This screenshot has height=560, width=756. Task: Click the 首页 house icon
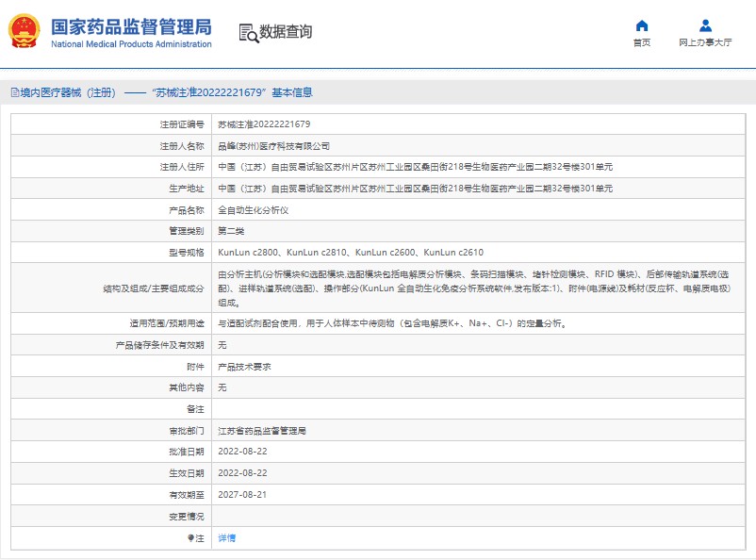pyautogui.click(x=641, y=25)
